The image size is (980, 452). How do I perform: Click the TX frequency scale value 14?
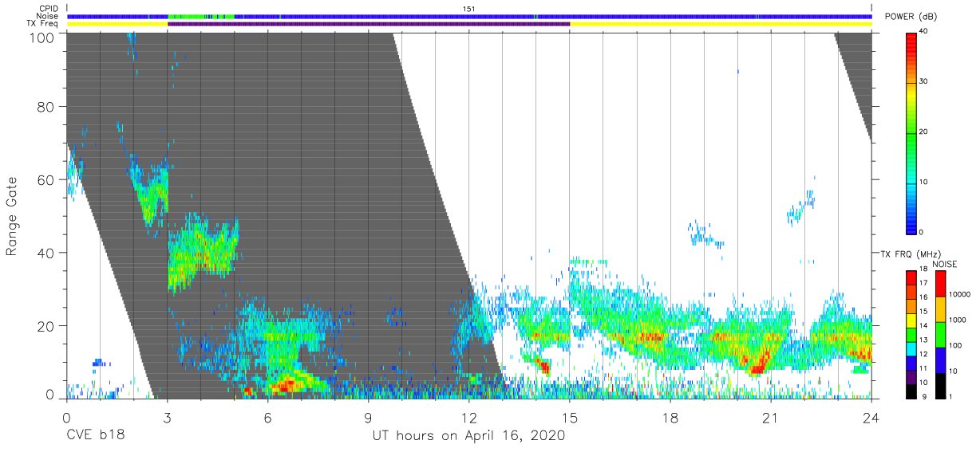click(x=923, y=327)
